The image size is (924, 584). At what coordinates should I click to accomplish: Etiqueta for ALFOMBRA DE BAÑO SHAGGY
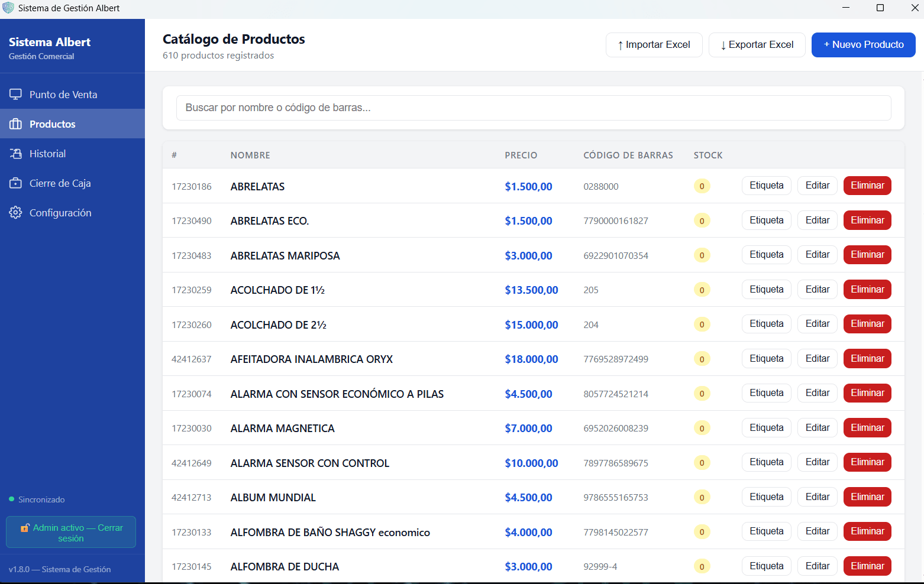pyautogui.click(x=767, y=531)
